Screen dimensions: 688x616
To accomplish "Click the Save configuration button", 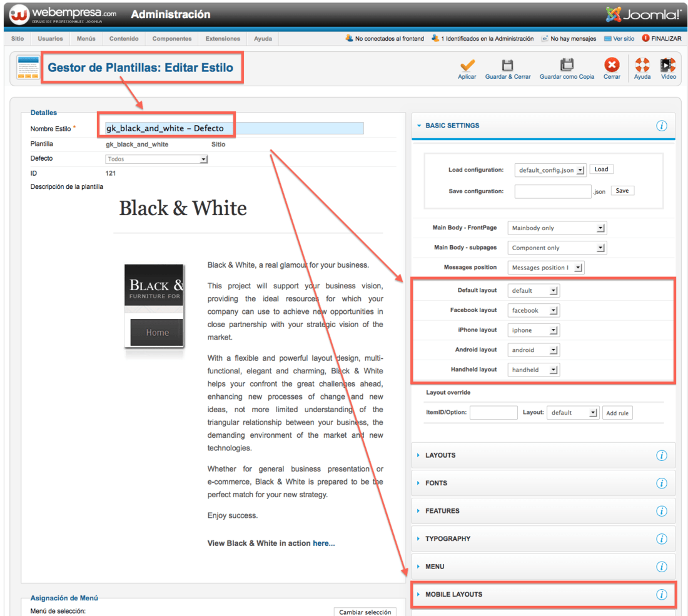I will (622, 191).
